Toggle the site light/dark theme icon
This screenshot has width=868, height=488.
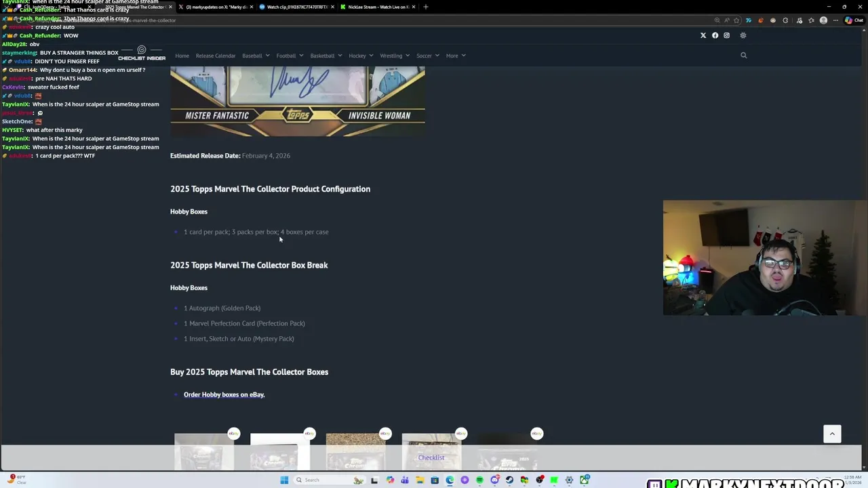coord(743,35)
